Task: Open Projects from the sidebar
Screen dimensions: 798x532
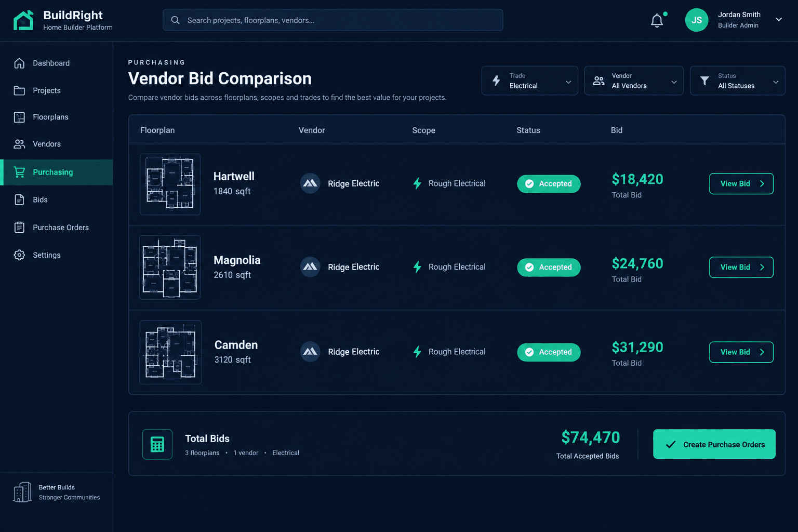Action: (x=57, y=90)
